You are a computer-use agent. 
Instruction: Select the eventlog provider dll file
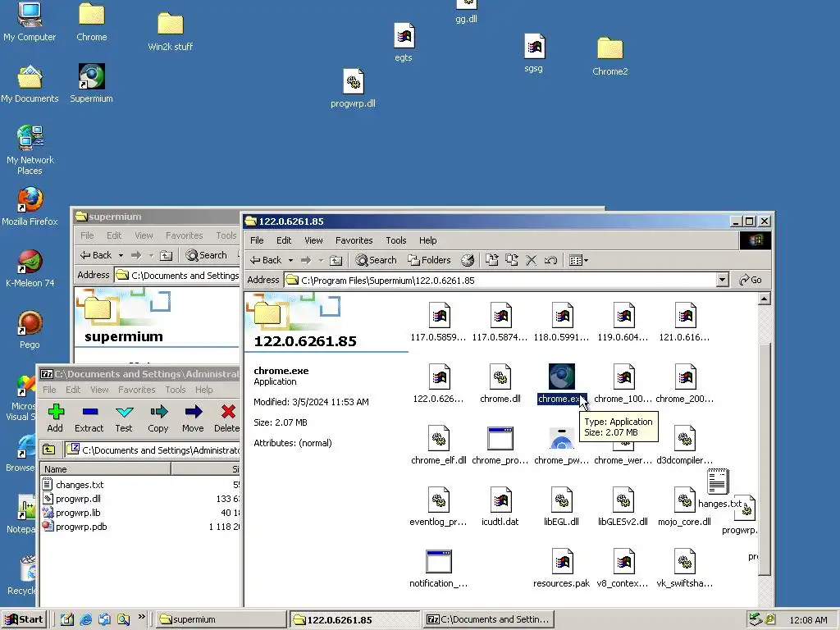click(x=439, y=500)
